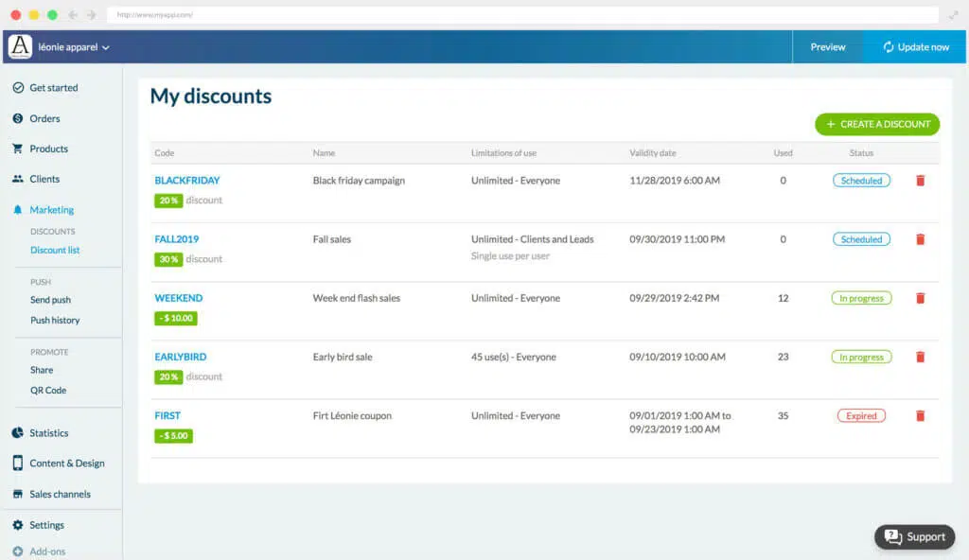
Task: Click the Orders dollar icon in sidebar
Action: (18, 119)
